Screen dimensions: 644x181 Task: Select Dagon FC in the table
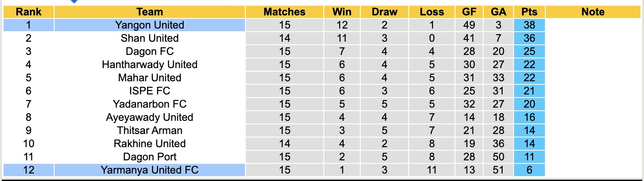(149, 51)
